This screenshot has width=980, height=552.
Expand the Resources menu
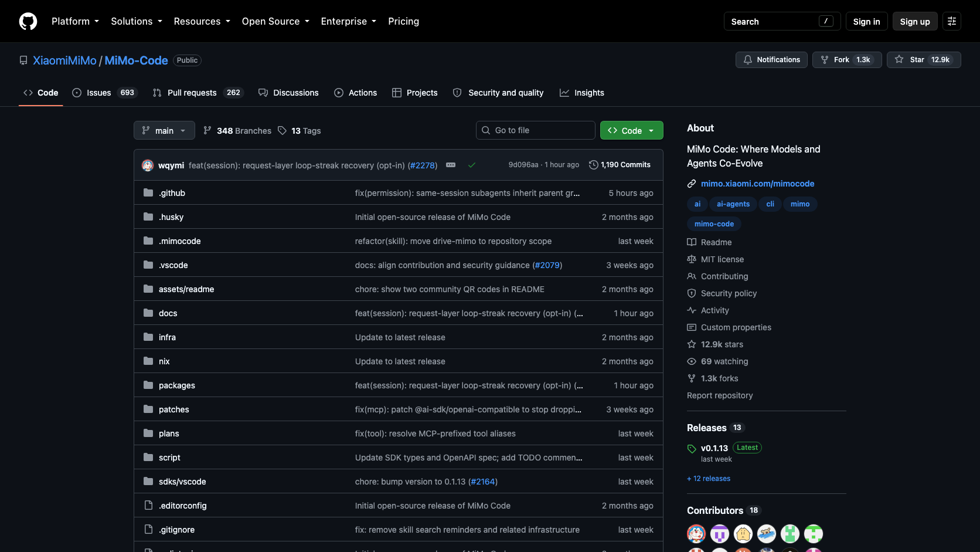(x=202, y=21)
